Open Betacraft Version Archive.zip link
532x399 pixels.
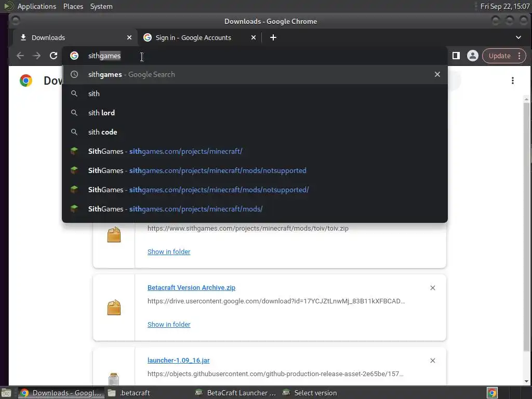click(x=191, y=288)
